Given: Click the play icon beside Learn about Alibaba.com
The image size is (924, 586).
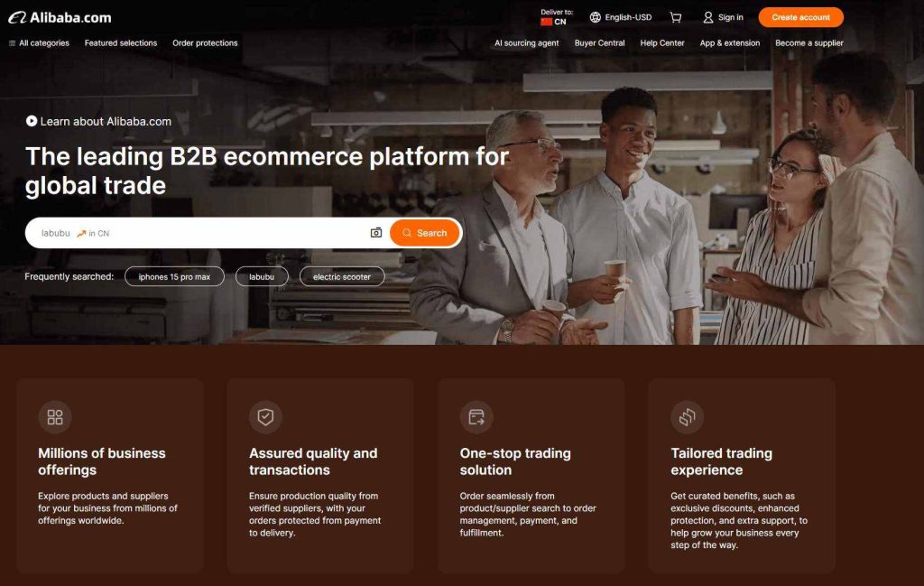Looking at the screenshot, I should 32,121.
